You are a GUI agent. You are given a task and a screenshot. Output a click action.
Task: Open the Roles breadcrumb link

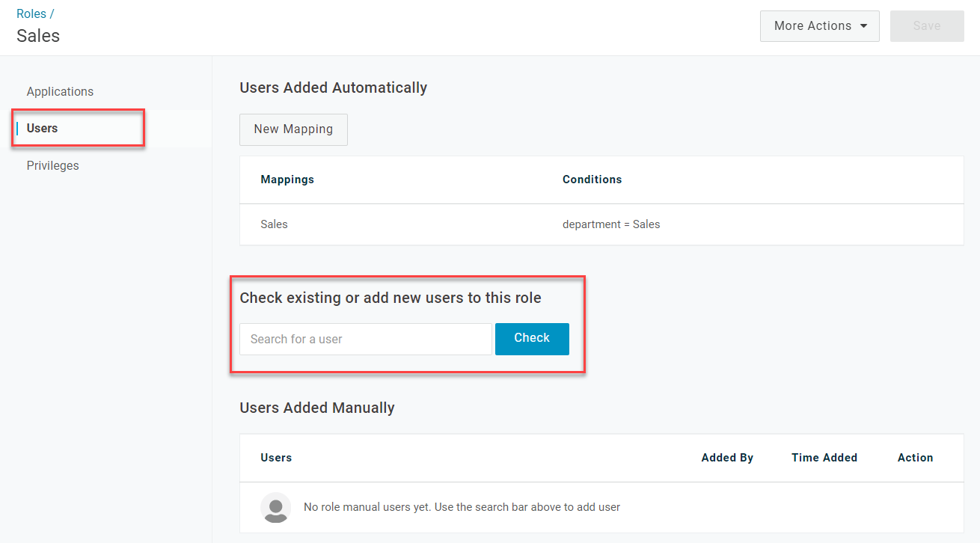tap(31, 13)
